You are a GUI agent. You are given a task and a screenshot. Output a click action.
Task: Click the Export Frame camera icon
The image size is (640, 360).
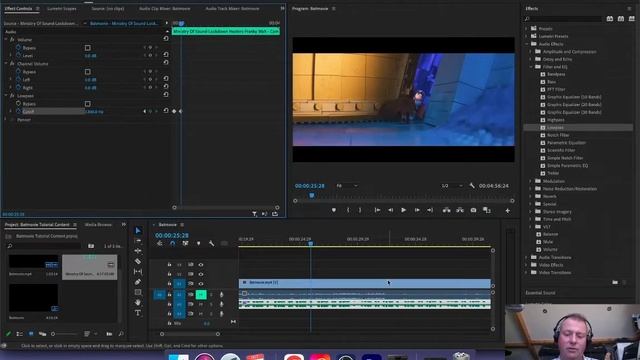click(x=473, y=210)
